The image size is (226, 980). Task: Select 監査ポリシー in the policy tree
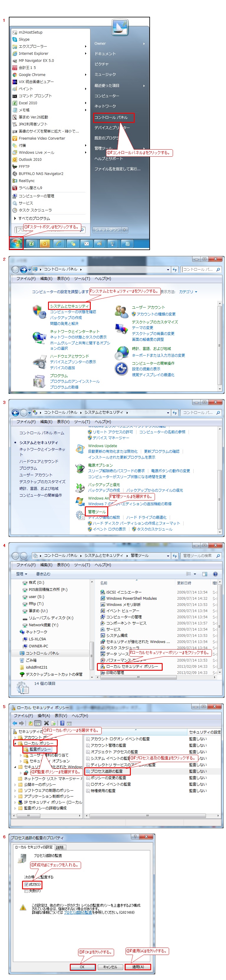point(40,749)
